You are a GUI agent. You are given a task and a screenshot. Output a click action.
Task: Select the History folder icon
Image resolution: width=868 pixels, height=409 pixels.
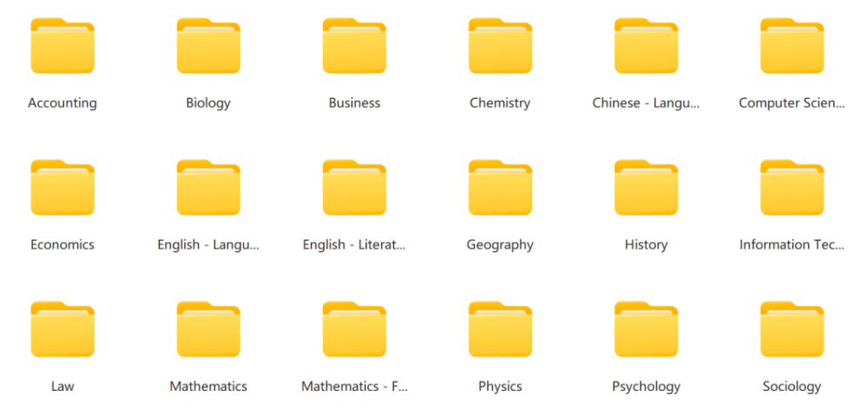point(646,188)
